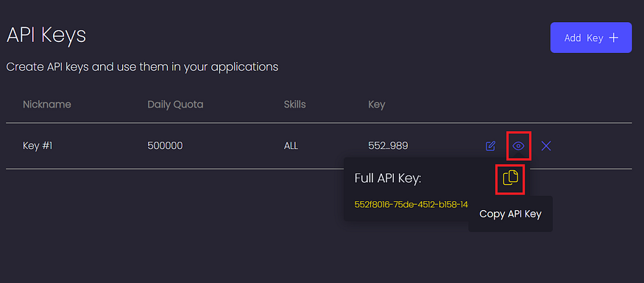Viewport: 644px width, 283px height.
Task: Click the Key #1 table row
Action: 319,146
